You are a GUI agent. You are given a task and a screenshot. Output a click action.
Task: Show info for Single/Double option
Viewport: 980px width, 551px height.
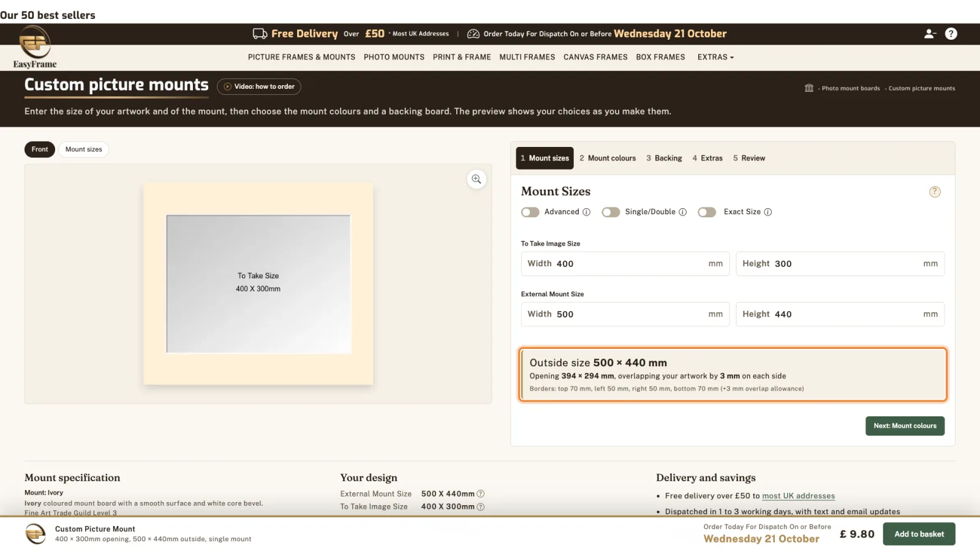point(682,212)
